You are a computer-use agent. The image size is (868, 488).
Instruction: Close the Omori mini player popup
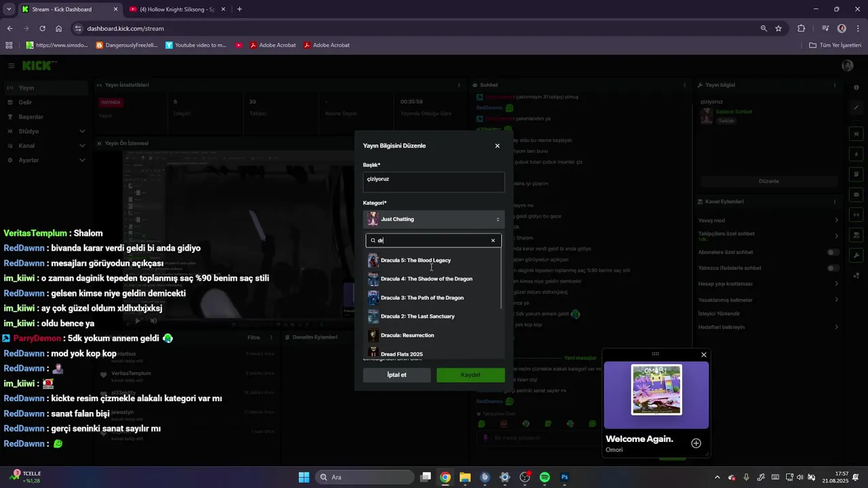point(704,354)
